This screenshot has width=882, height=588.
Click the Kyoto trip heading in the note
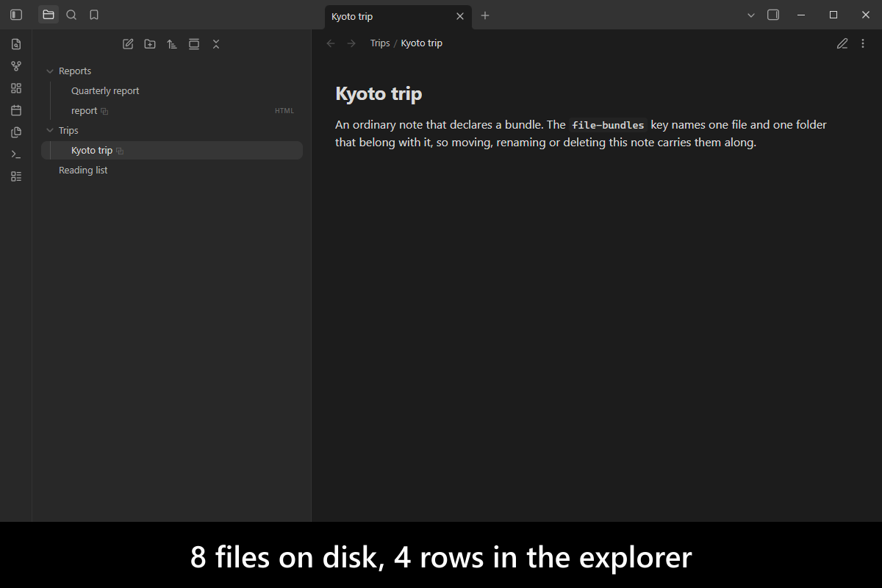coord(379,94)
